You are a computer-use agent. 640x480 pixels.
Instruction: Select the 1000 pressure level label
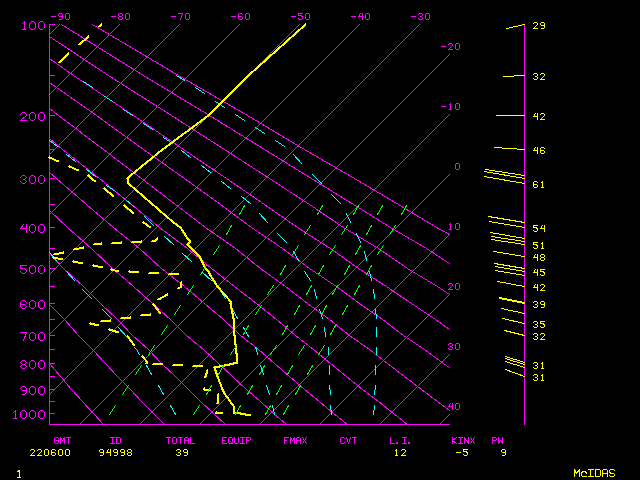point(33,415)
